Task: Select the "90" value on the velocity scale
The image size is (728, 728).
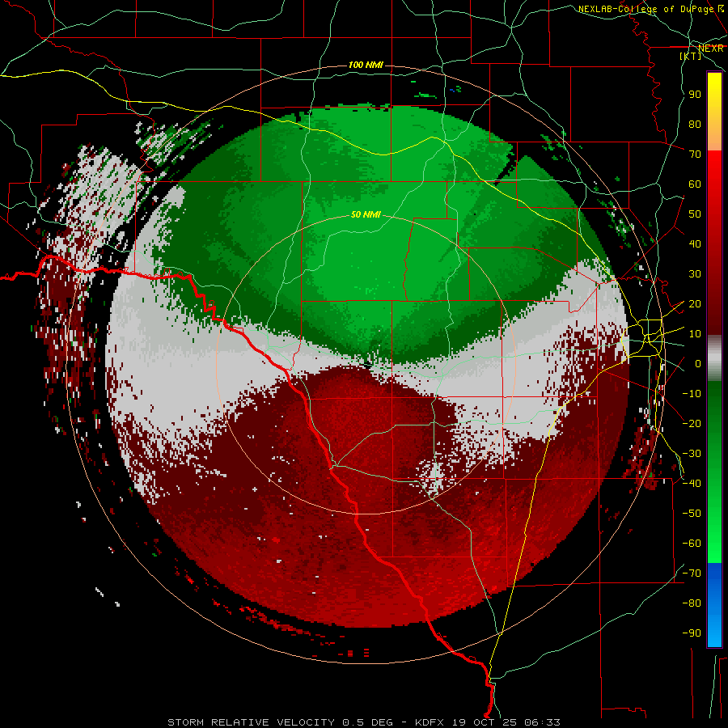Action: (695, 95)
